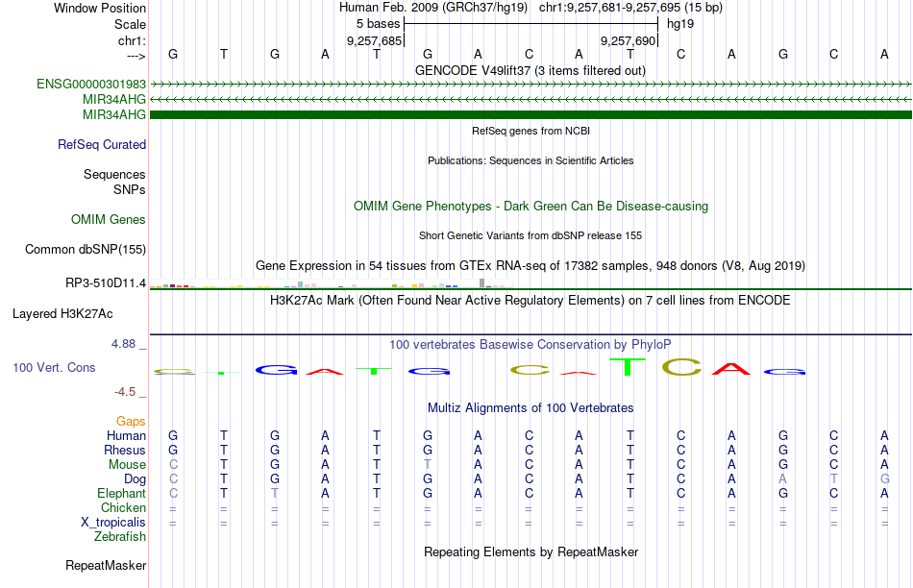Viewport: 913px width, 588px height.
Task: Click the GENCODE V49lift37 track title
Action: 531,70
